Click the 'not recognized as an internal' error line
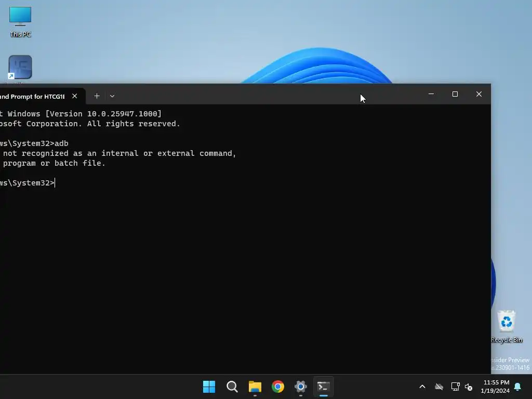The image size is (532, 399). (x=119, y=153)
